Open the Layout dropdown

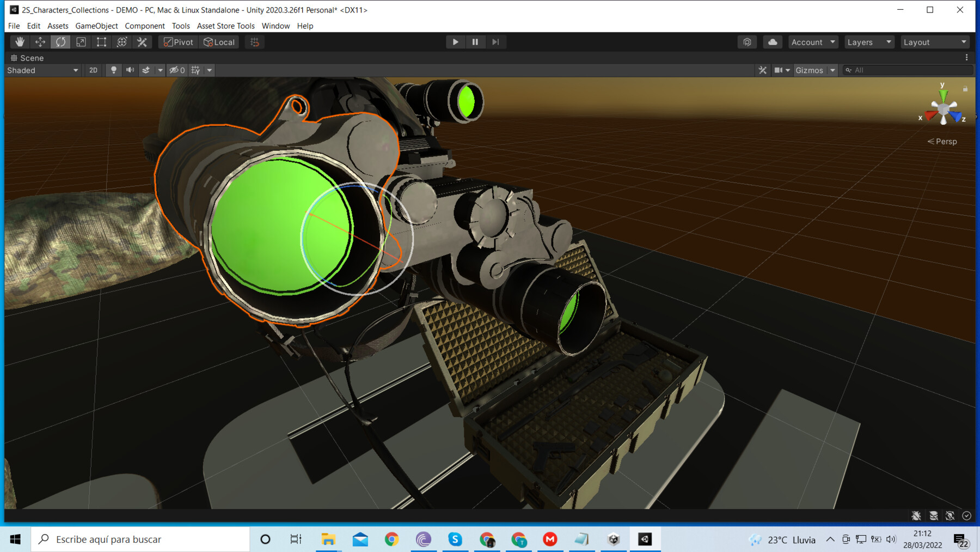click(x=935, y=42)
